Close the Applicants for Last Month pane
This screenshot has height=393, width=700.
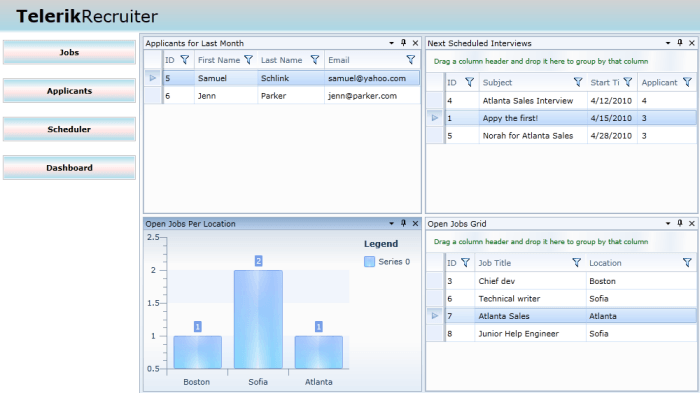coord(415,43)
